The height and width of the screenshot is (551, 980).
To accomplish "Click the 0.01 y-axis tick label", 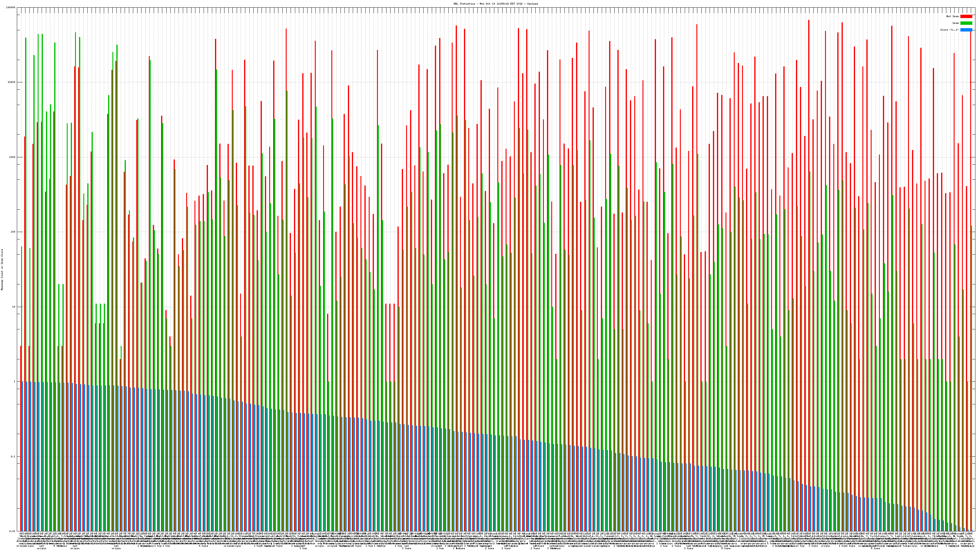I will pos(13,531).
